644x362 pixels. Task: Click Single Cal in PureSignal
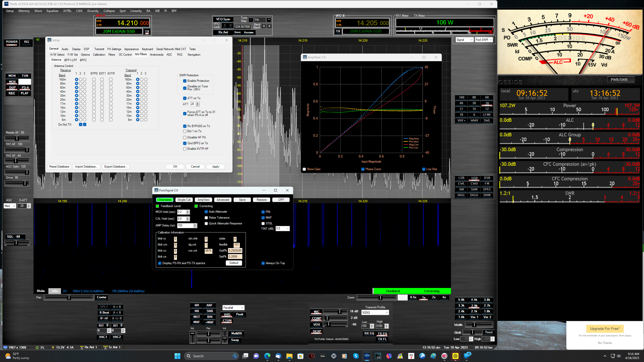tap(184, 200)
